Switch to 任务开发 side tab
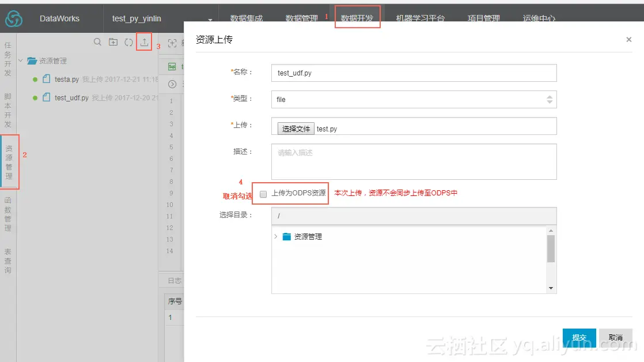Screen dimensions: 644x362 pos(8,59)
